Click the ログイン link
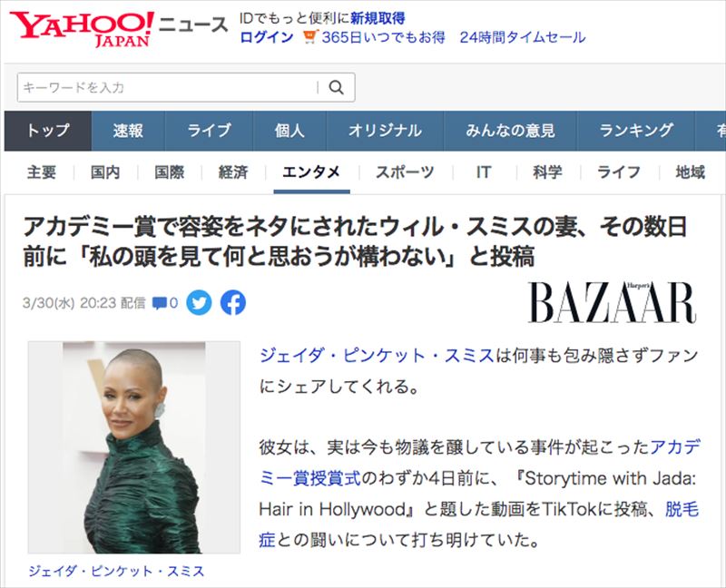 tap(267, 37)
